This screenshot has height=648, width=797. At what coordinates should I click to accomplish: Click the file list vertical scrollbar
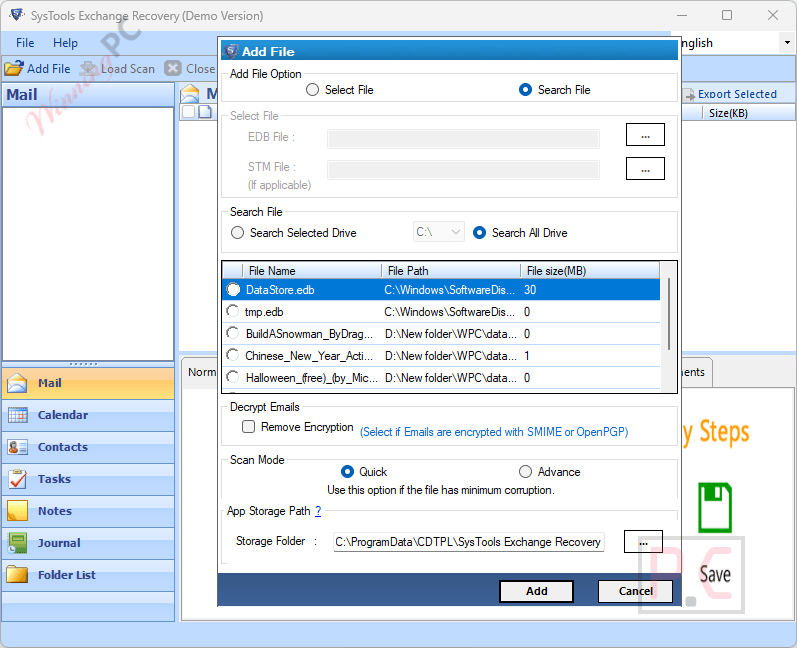point(668,314)
